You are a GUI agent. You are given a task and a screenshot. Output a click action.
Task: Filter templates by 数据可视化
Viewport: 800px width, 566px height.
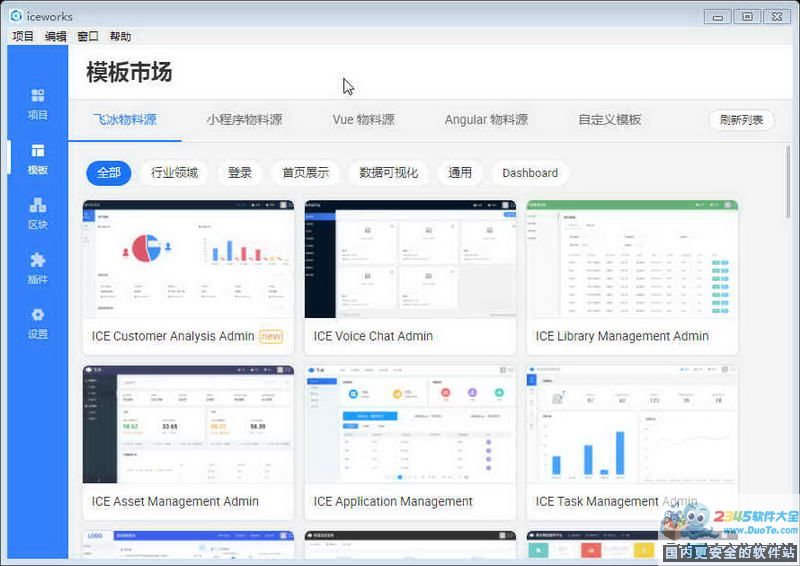389,173
